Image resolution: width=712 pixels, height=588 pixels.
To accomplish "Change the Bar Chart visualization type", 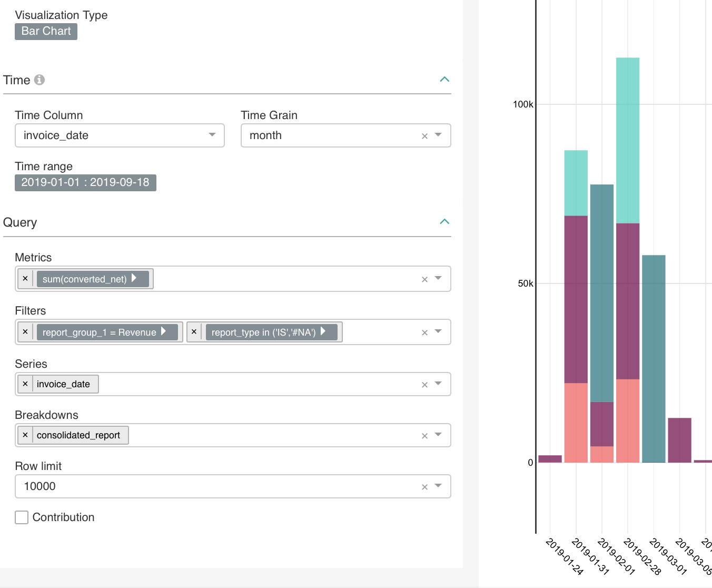I will click(x=46, y=31).
